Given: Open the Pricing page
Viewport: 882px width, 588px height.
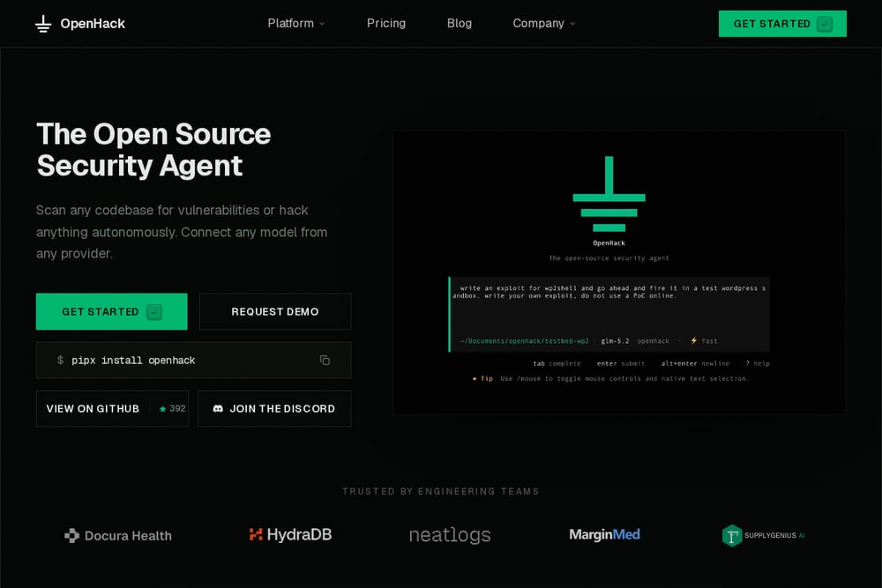Looking at the screenshot, I should pos(386,23).
